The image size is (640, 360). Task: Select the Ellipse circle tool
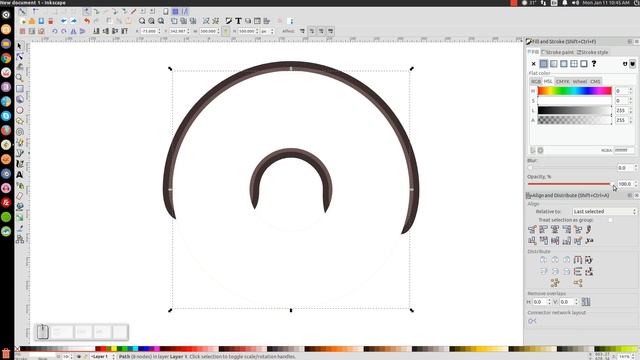coord(20,110)
